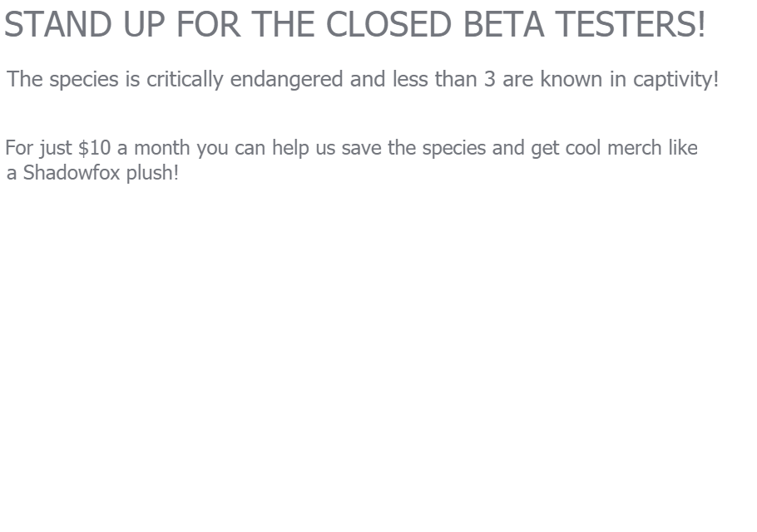Screen dimensions: 757x532
Task: Click the word 'BETA' in the heading
Action: pyautogui.click(x=503, y=24)
